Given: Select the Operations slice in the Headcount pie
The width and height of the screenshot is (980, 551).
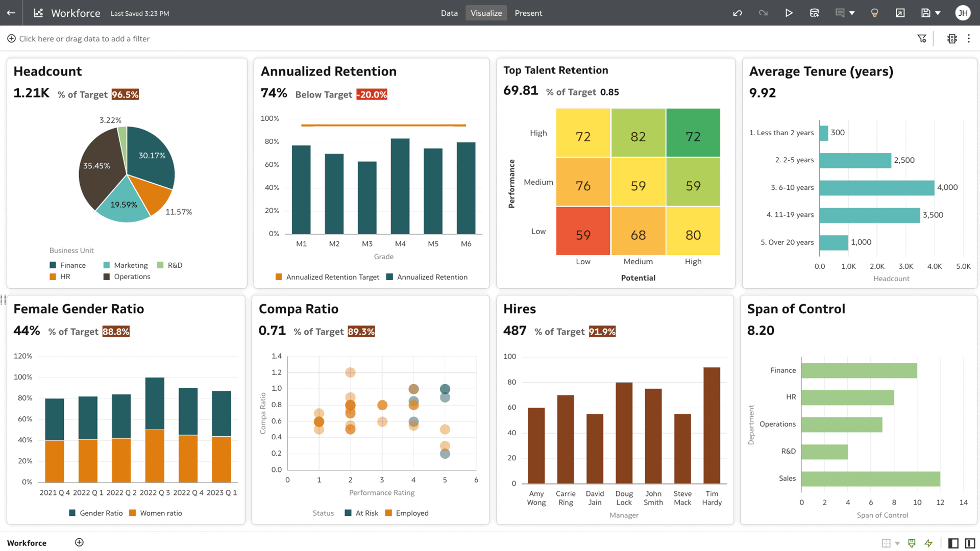Looking at the screenshot, I should point(98,166).
